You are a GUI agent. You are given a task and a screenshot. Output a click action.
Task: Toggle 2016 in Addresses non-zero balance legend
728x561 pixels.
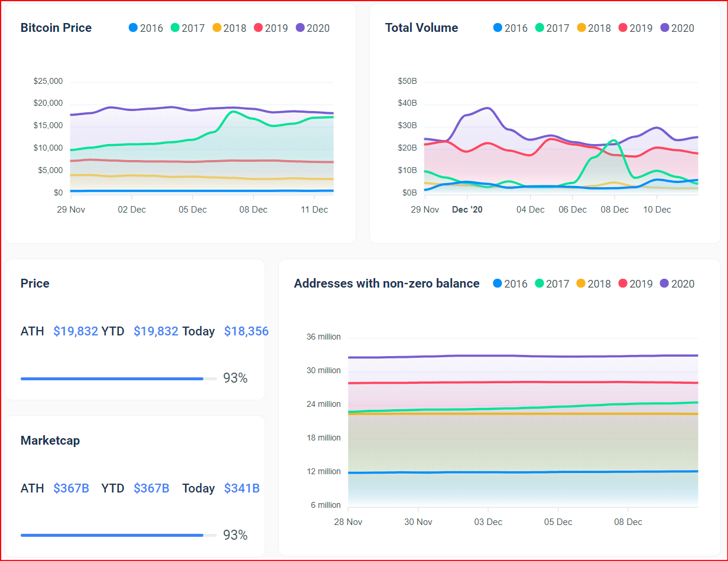[510, 283]
